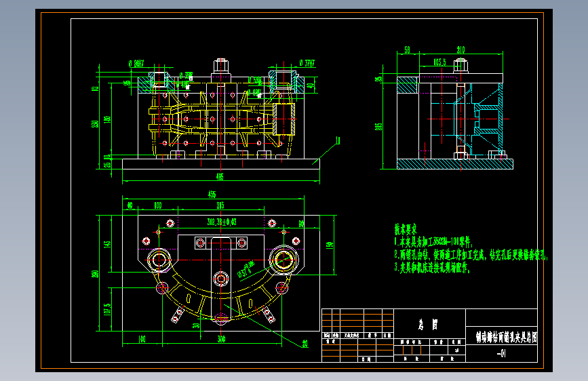The height and width of the screenshot is (381, 588).
Task: Select the Ø 28H7 dimension label
Action: [x=136, y=63]
